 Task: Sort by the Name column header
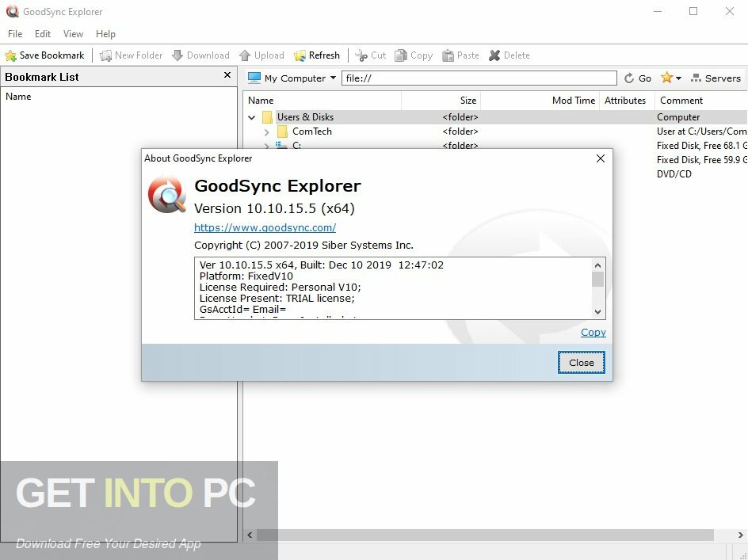pyautogui.click(x=322, y=101)
